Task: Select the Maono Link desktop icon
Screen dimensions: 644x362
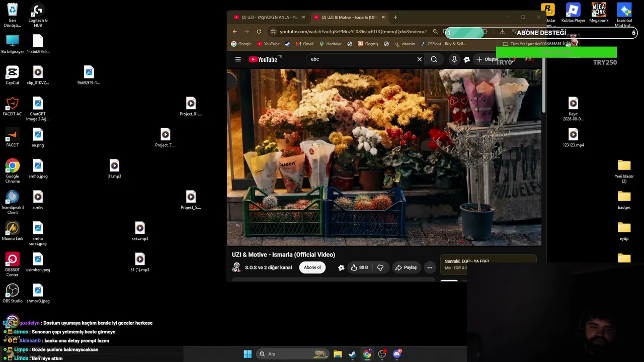Action: tap(13, 231)
